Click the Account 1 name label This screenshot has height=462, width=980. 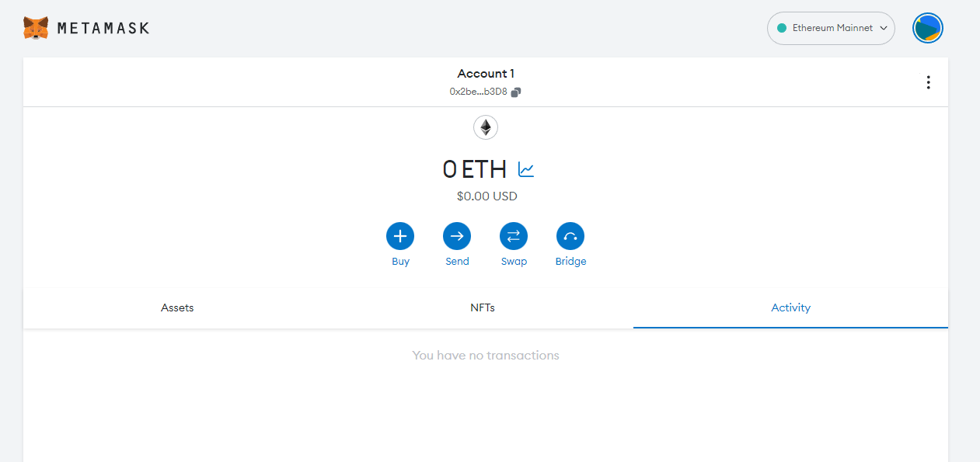pyautogui.click(x=486, y=74)
